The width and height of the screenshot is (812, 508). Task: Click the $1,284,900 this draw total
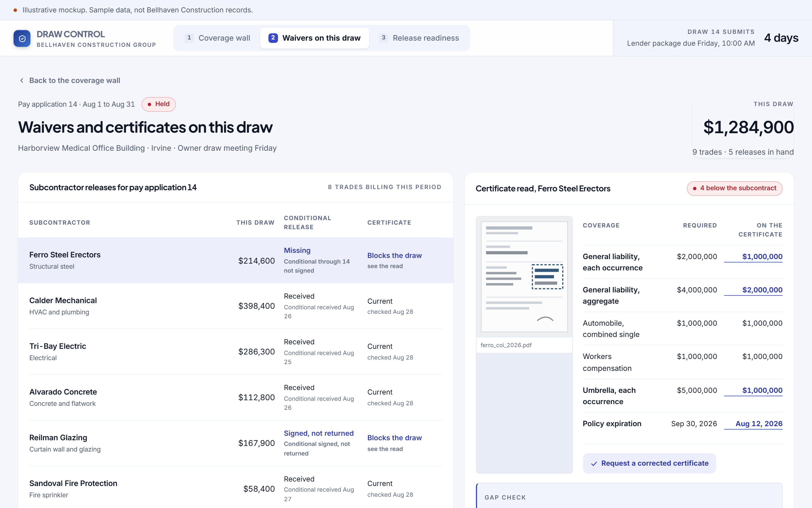click(x=748, y=127)
